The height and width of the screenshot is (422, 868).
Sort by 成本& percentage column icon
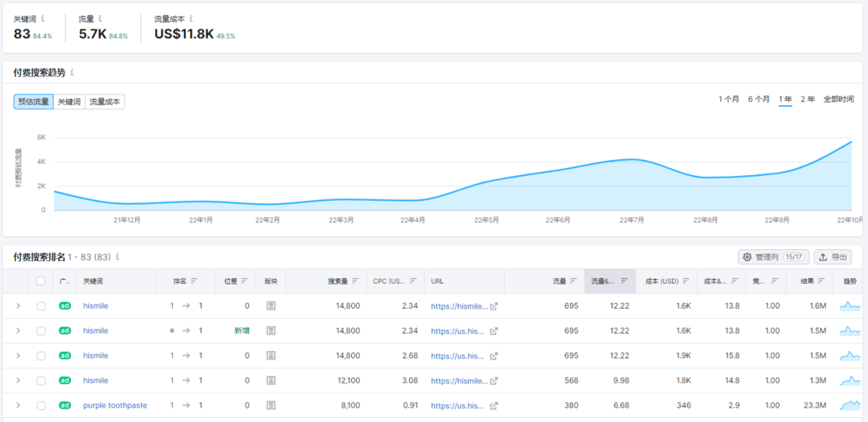pyautogui.click(x=734, y=281)
